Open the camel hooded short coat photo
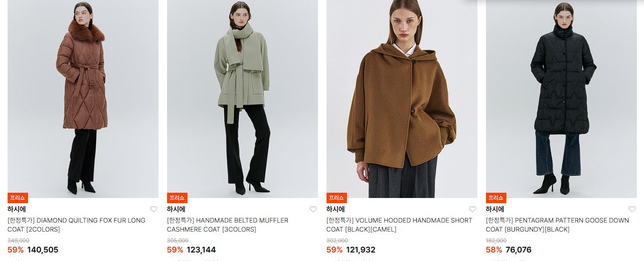The height and width of the screenshot is (261, 644). click(402, 99)
